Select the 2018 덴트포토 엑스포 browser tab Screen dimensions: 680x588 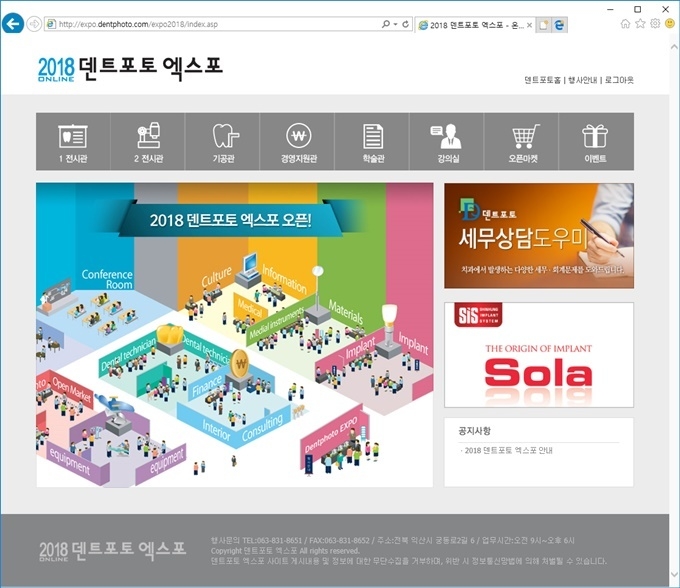tap(474, 25)
